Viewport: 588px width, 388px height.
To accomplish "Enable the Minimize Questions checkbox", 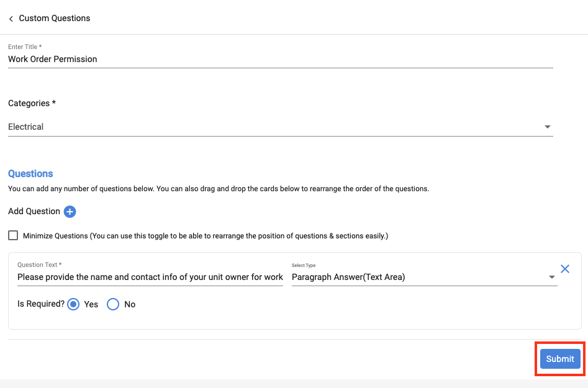I will tap(13, 235).
